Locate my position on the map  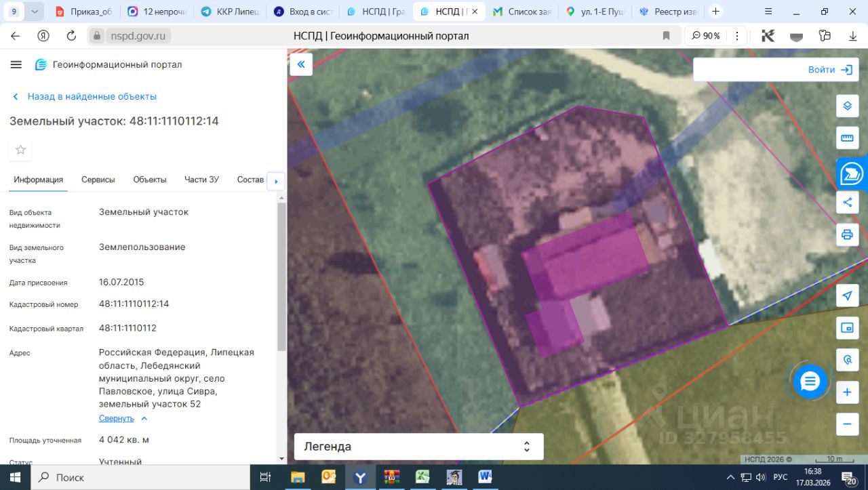tap(847, 295)
